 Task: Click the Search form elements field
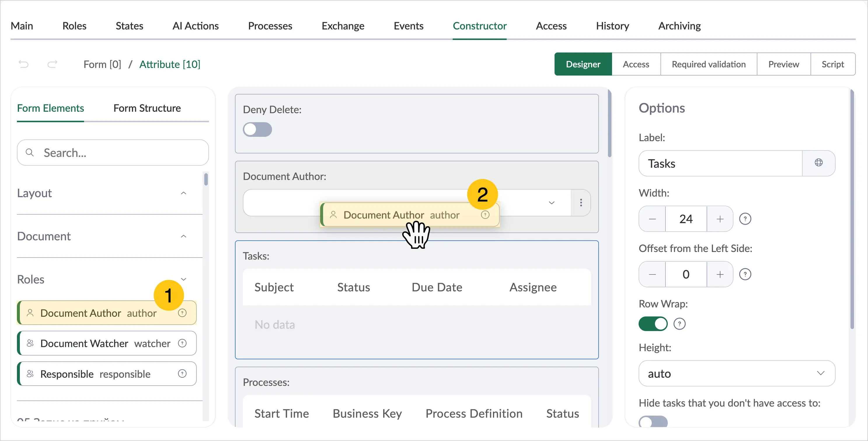(x=113, y=153)
